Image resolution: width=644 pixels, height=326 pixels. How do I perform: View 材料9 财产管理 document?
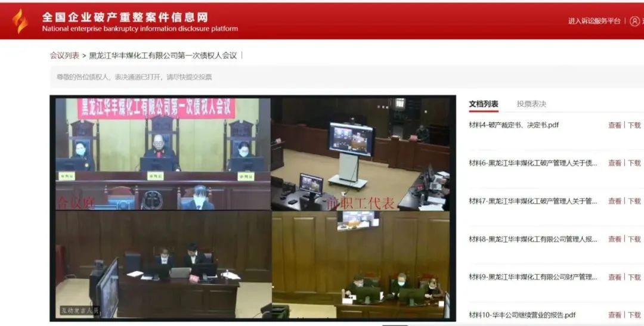point(614,277)
